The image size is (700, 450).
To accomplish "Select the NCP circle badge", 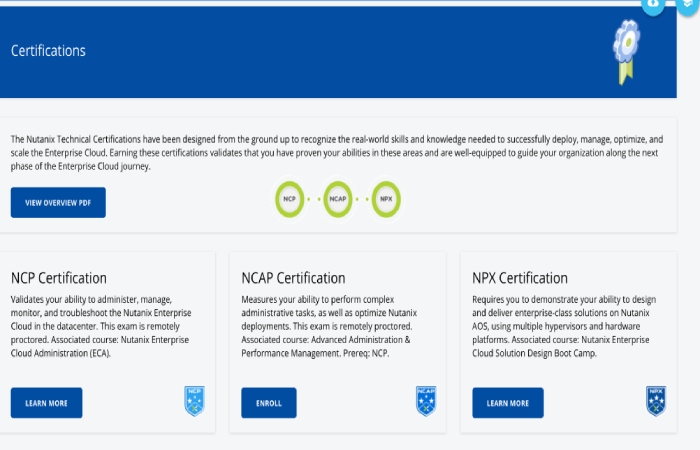I will [290, 199].
